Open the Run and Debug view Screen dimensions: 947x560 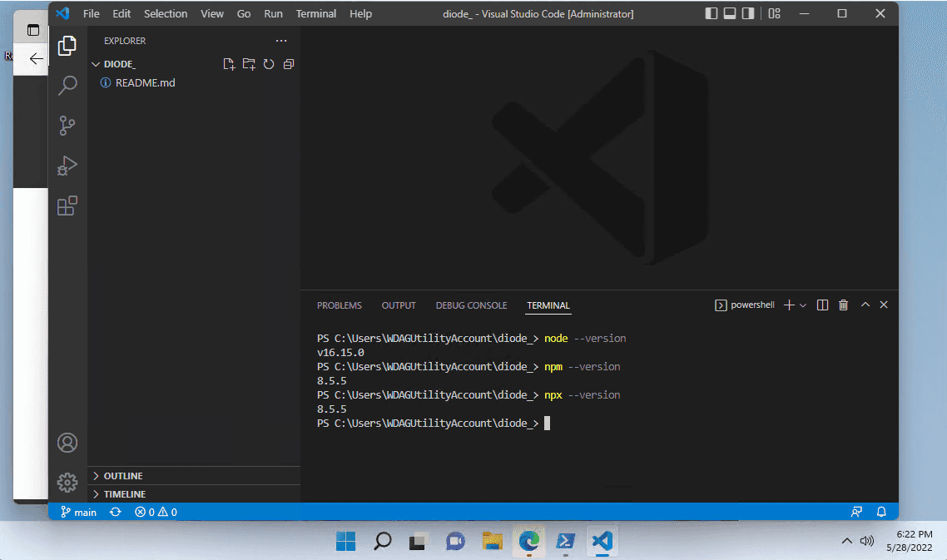tap(67, 166)
